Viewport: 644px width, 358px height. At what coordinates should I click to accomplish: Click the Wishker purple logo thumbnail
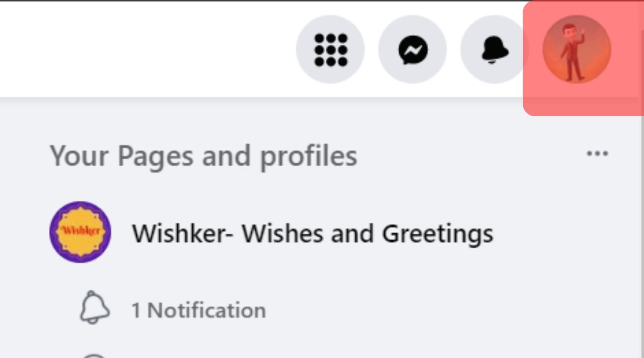[x=80, y=232]
